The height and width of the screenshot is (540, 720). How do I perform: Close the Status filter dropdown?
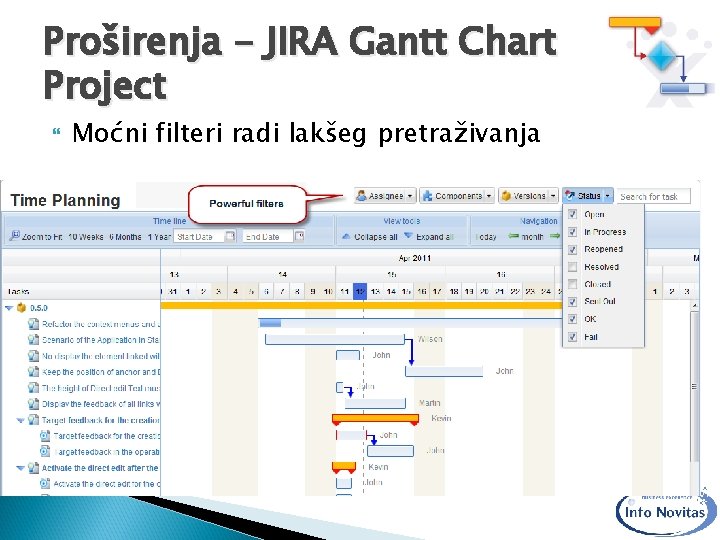[588, 196]
